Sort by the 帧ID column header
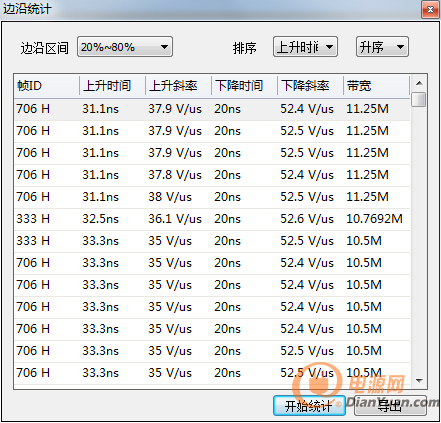Screen dimensions: 441x423 click(x=47, y=86)
